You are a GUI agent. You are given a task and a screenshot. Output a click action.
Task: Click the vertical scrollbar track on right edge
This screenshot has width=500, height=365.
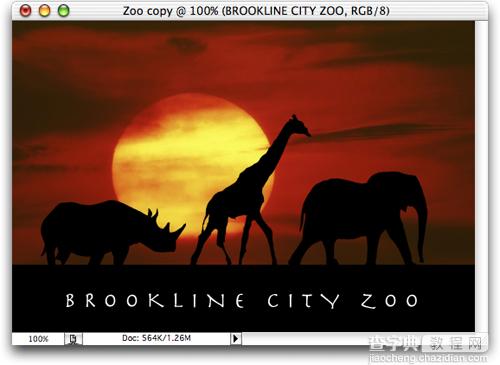(481, 176)
